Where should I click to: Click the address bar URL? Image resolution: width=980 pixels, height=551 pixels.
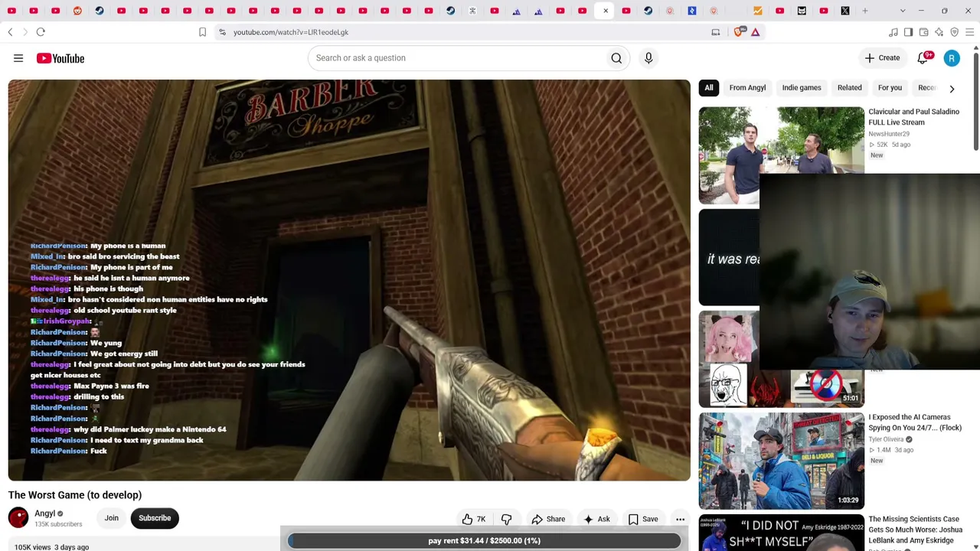[291, 32]
